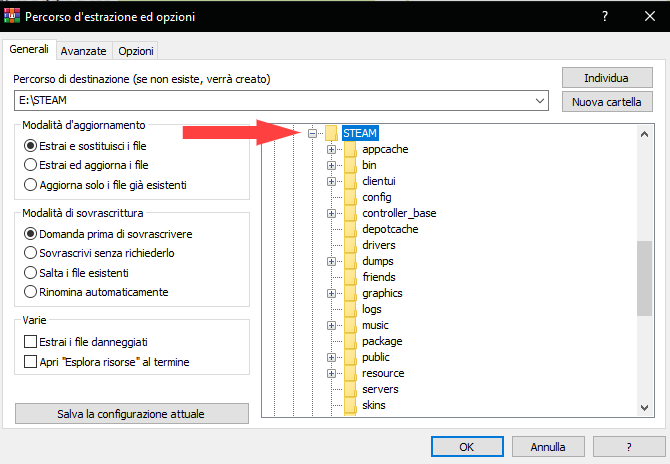The height and width of the screenshot is (464, 670).
Task: Switch to the Avanzate tab
Action: pos(83,51)
